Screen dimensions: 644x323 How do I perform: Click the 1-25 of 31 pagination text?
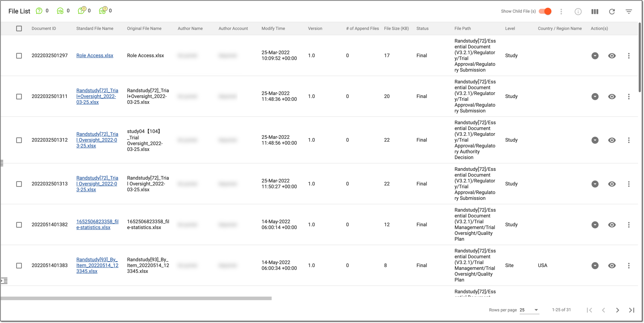coord(561,310)
